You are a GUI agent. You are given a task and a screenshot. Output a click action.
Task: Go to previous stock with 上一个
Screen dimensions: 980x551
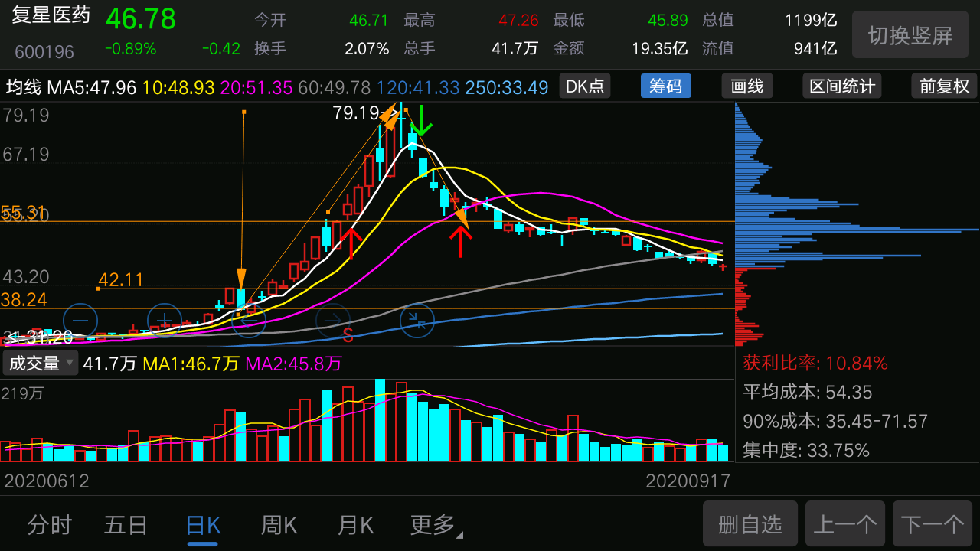point(844,523)
